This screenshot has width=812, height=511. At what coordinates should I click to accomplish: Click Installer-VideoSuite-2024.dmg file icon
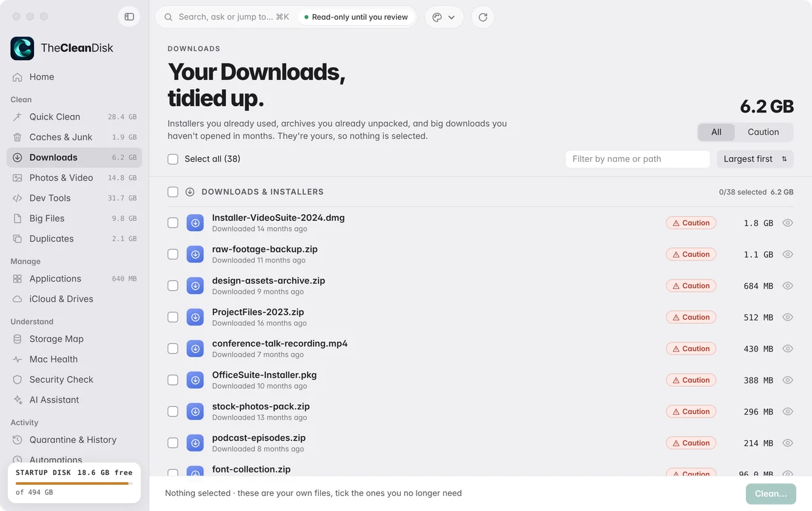tap(195, 223)
